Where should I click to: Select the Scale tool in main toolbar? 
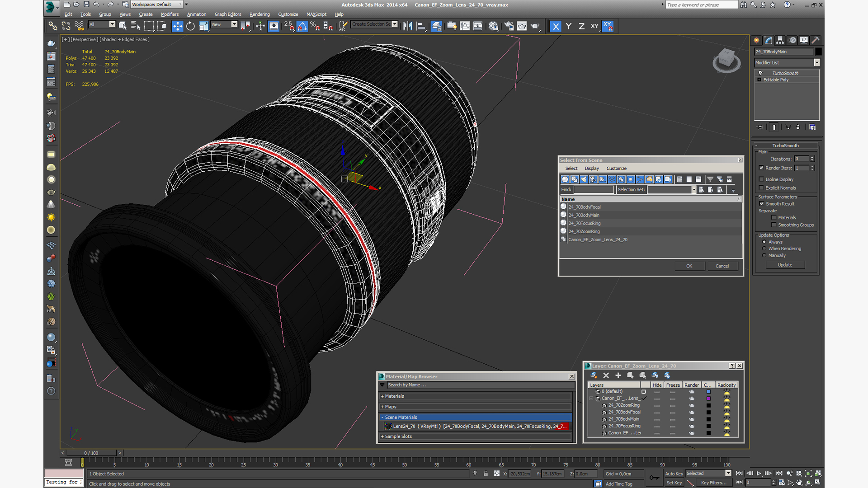click(203, 26)
